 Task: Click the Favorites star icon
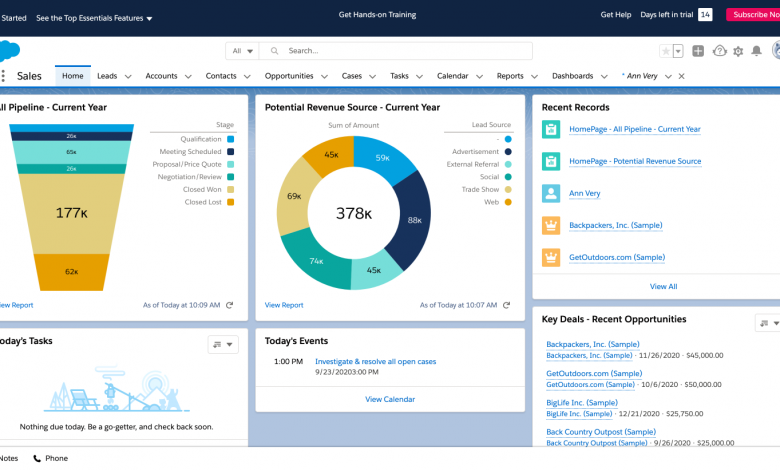(x=665, y=51)
